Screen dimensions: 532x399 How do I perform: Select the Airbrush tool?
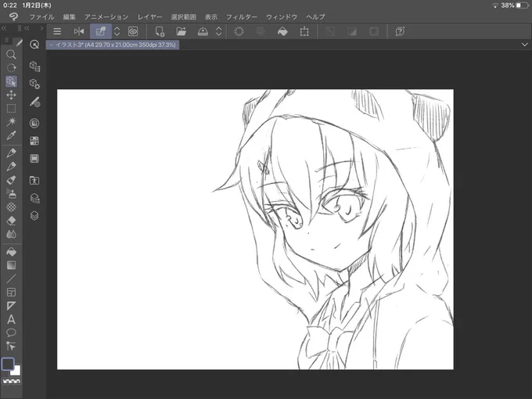click(x=11, y=194)
